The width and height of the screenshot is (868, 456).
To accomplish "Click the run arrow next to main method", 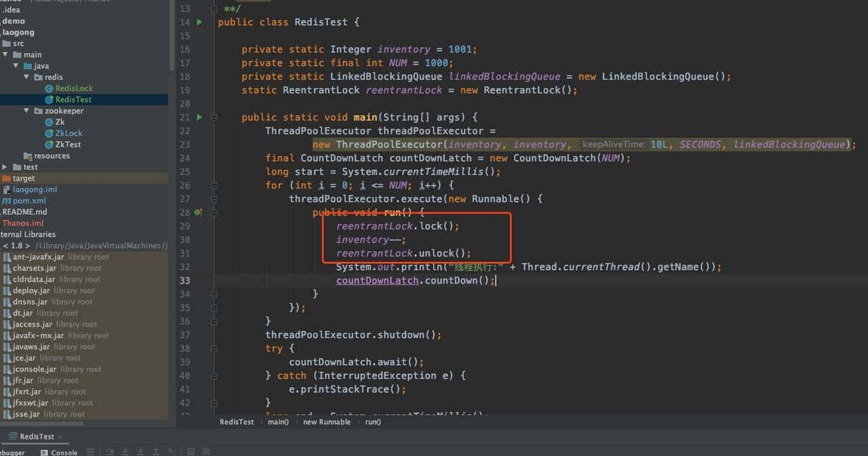I will coord(199,117).
